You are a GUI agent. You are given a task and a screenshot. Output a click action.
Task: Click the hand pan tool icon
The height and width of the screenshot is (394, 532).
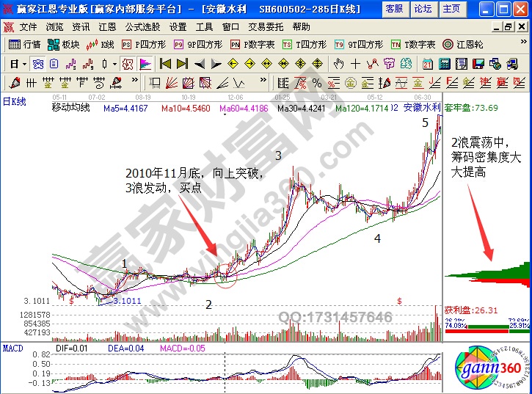[338, 63]
